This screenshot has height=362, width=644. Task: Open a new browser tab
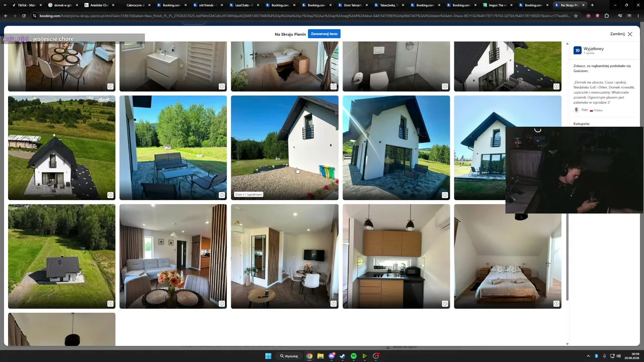click(592, 5)
